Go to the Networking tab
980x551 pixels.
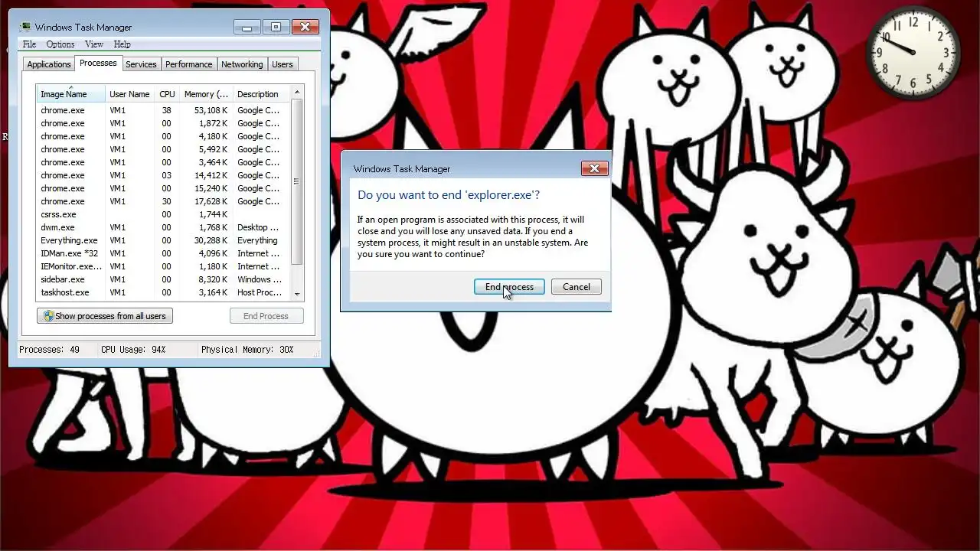pos(242,64)
